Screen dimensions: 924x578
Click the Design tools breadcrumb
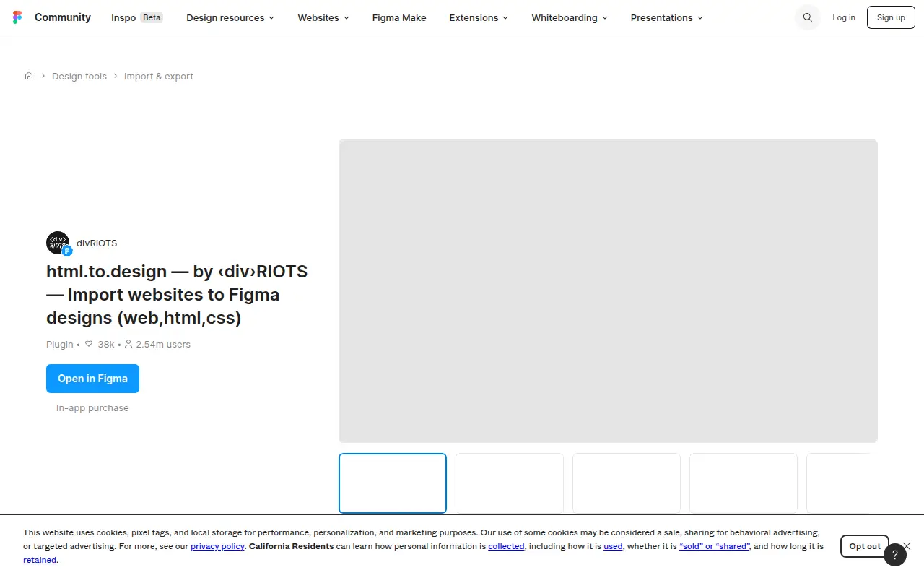pos(79,76)
